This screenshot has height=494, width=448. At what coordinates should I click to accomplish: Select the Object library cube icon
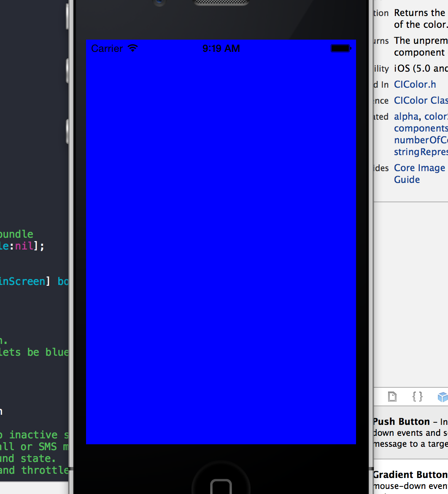click(x=442, y=397)
